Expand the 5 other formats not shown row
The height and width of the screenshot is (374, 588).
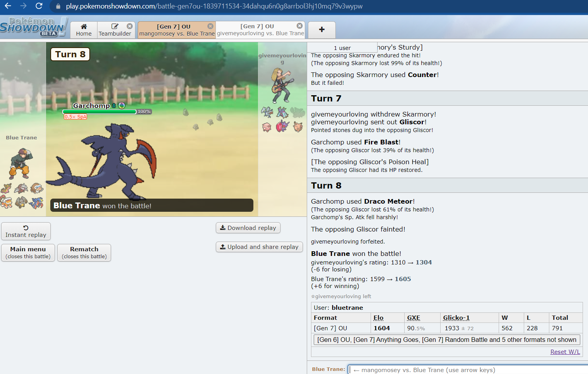click(446, 340)
